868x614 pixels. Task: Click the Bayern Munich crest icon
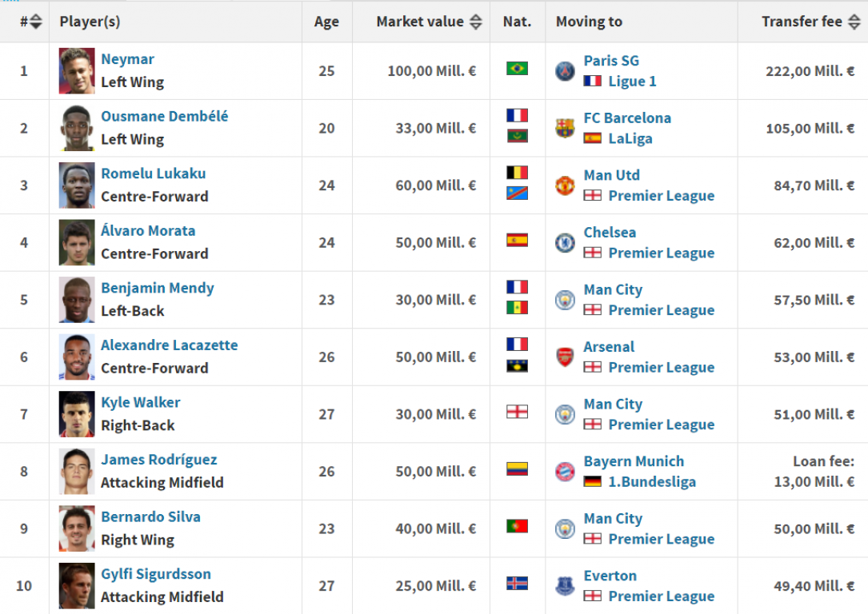(x=566, y=472)
